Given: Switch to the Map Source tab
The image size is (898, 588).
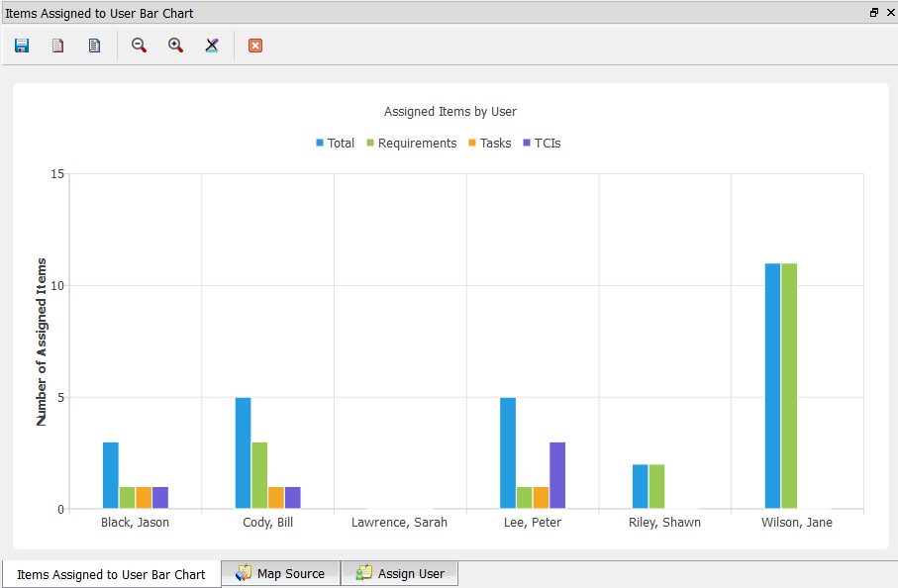Looking at the screenshot, I should click(x=280, y=573).
